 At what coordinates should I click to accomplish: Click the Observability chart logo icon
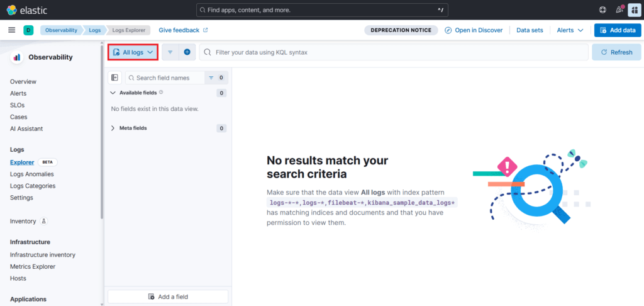17,57
